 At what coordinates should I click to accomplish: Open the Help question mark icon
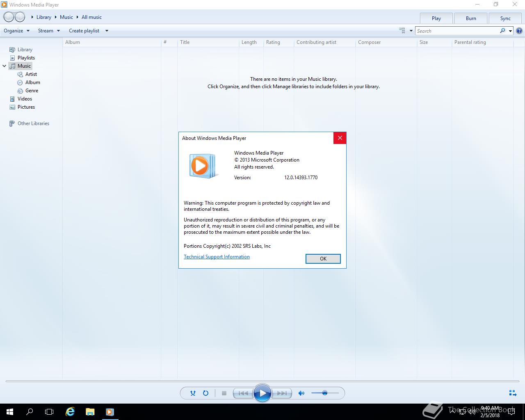519,31
